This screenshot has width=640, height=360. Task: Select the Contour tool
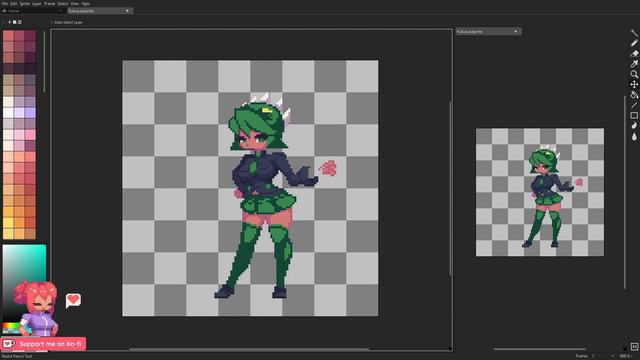click(634, 126)
